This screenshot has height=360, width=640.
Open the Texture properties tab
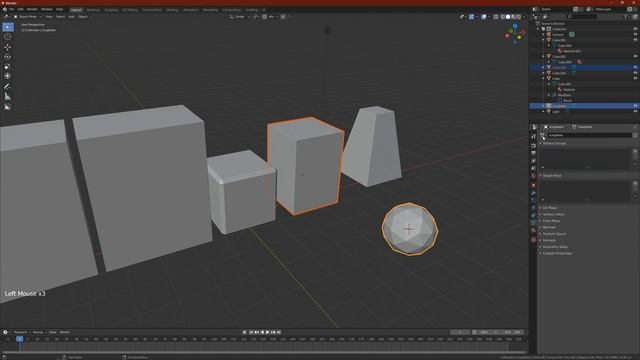(x=533, y=240)
